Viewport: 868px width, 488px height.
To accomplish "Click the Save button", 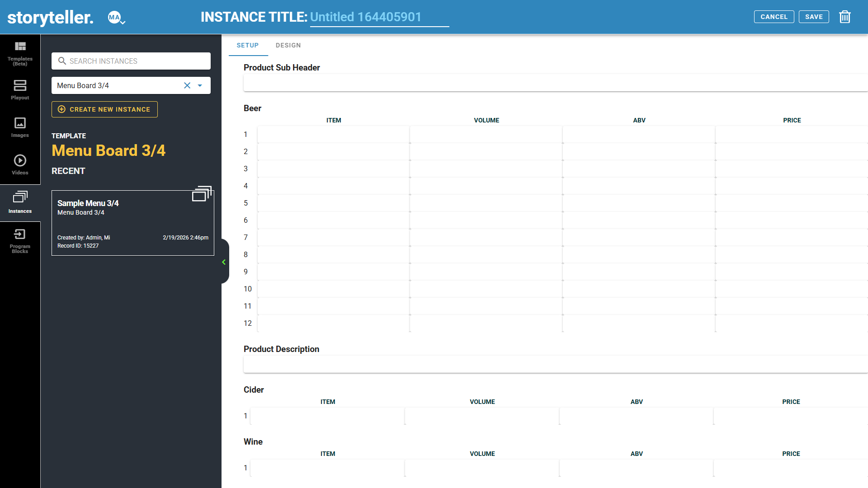I will (x=813, y=17).
